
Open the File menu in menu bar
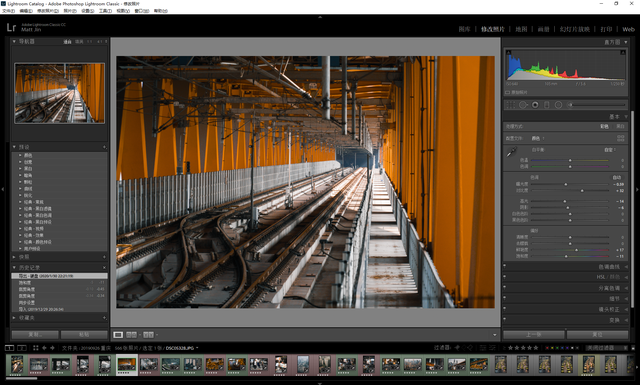pos(8,11)
